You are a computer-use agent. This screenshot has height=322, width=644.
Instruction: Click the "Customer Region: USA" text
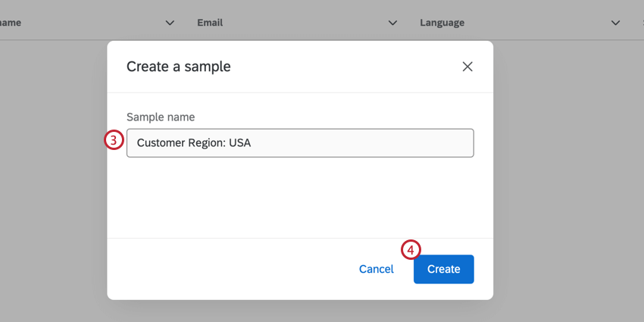coord(193,142)
